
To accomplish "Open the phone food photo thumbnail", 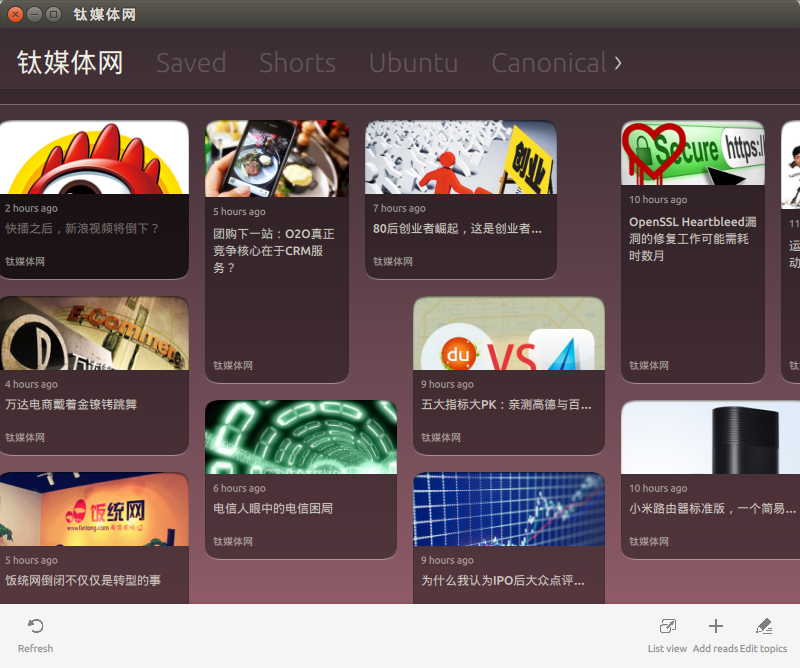I will coord(277,159).
